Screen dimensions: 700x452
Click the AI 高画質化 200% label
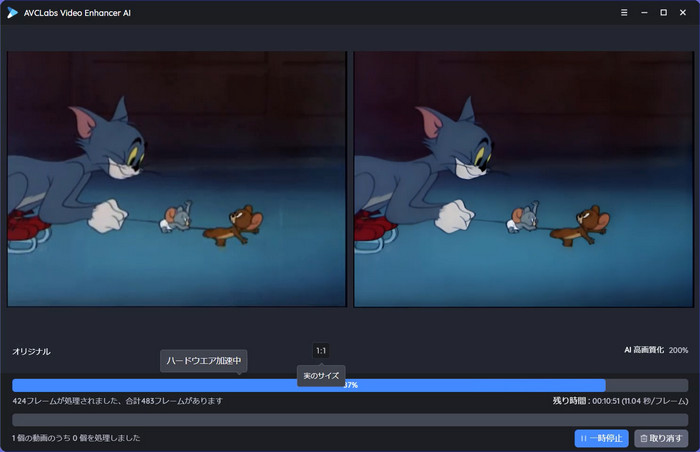tap(656, 350)
